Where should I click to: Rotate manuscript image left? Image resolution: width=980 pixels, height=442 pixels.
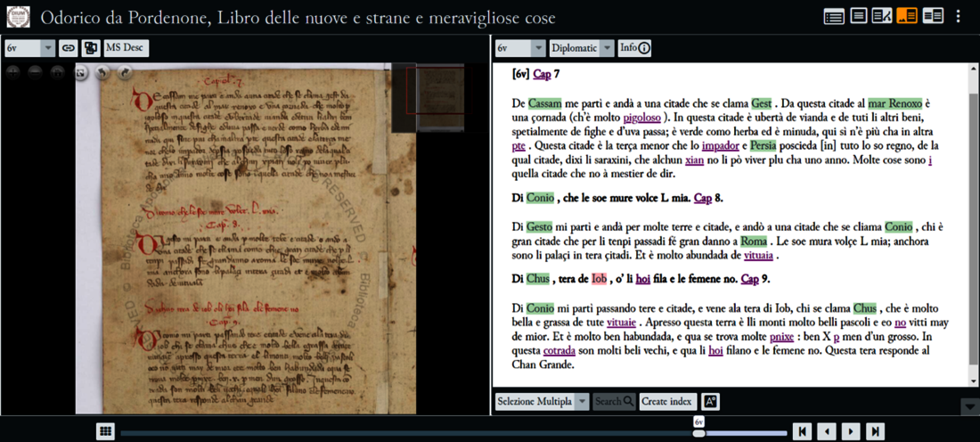point(103,72)
